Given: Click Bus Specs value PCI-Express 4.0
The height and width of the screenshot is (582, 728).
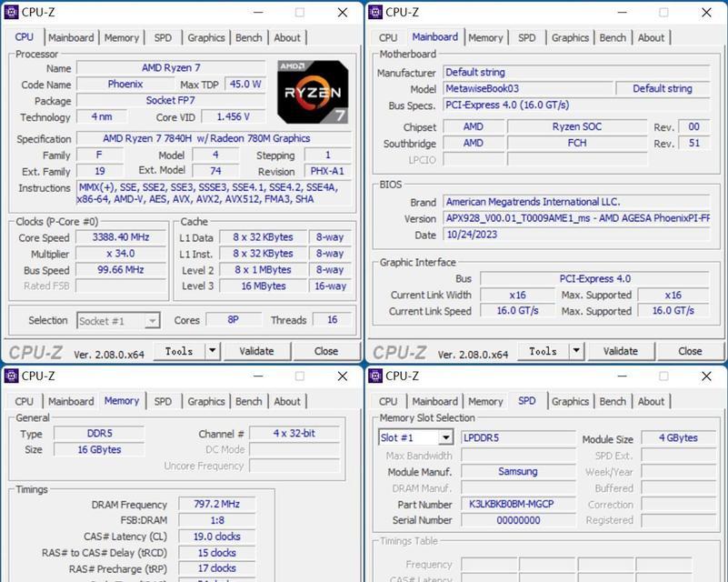Looking at the screenshot, I should [576, 105].
